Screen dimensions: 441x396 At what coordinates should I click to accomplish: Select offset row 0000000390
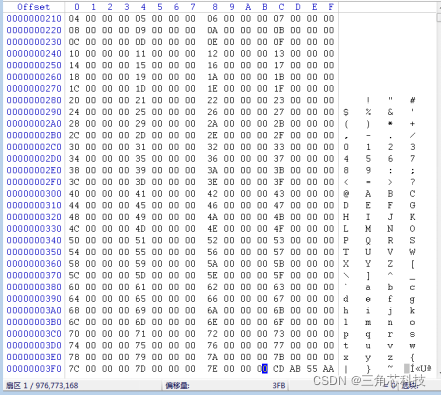tap(34, 299)
